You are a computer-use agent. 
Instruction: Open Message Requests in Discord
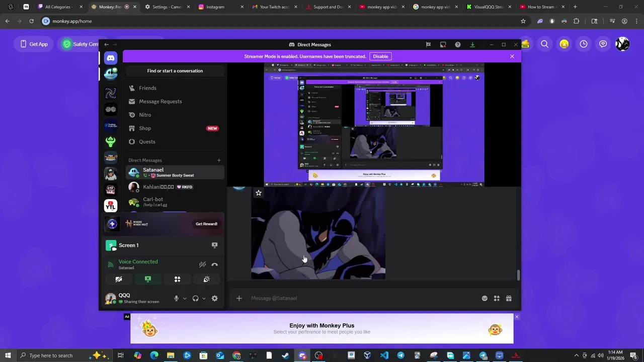[175, 102]
